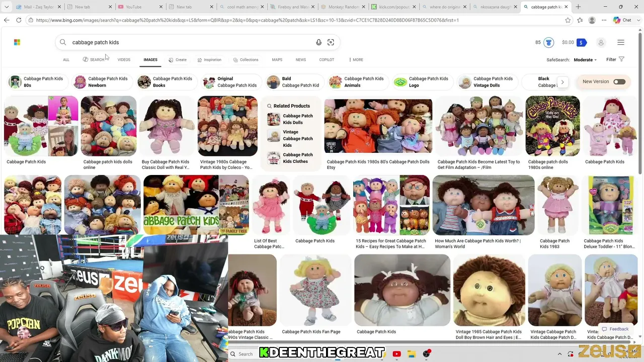
Task: Open Copilot Chat in the browser toolbar
Action: point(622,20)
